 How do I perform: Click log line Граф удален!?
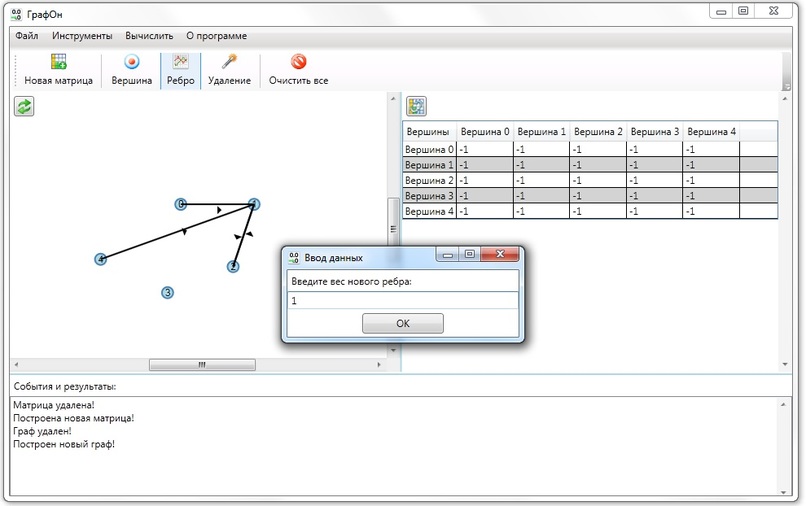tap(42, 431)
